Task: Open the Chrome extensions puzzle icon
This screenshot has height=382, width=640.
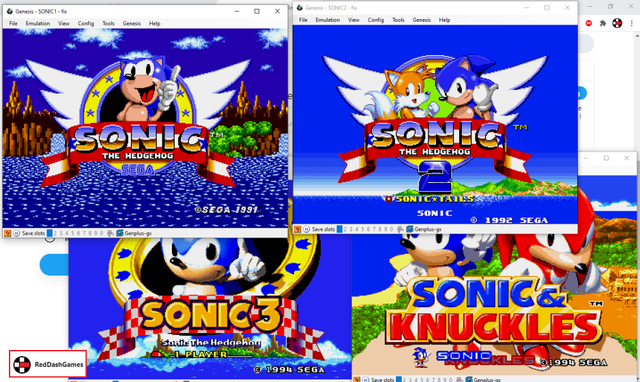Action: (x=602, y=23)
